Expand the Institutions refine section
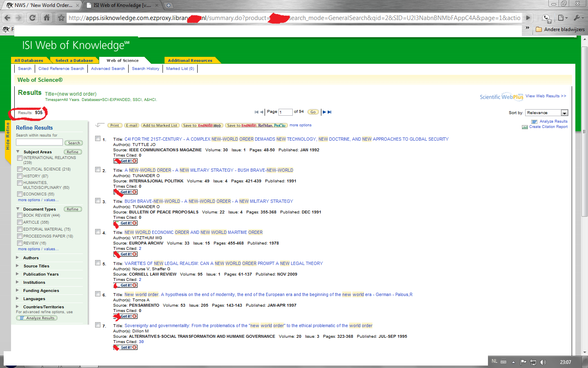The width and height of the screenshot is (588, 368). coord(17,282)
